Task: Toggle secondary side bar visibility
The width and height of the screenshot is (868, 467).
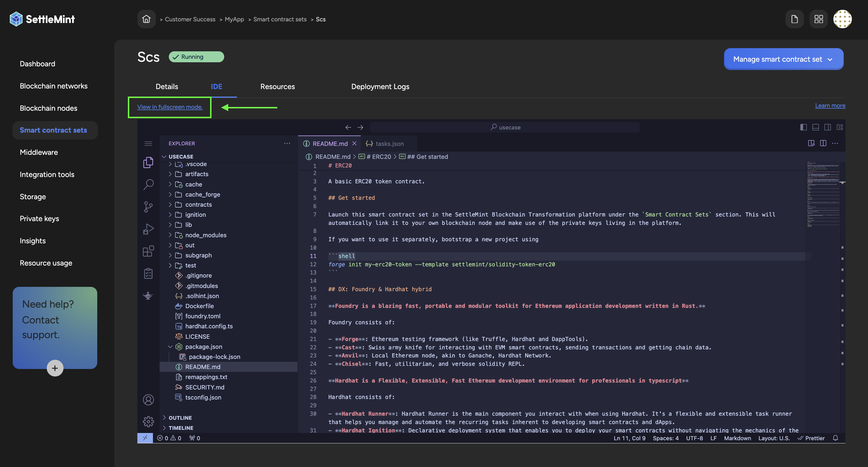Action: pyautogui.click(x=828, y=127)
